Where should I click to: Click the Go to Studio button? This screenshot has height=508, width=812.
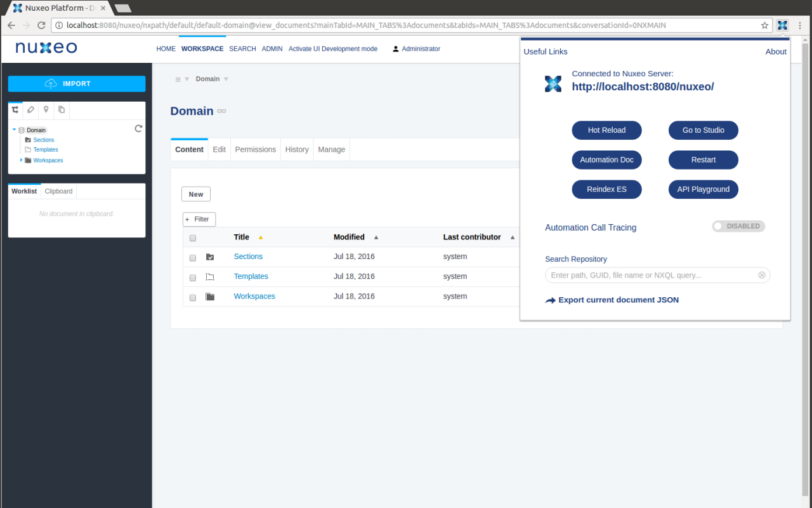(703, 130)
